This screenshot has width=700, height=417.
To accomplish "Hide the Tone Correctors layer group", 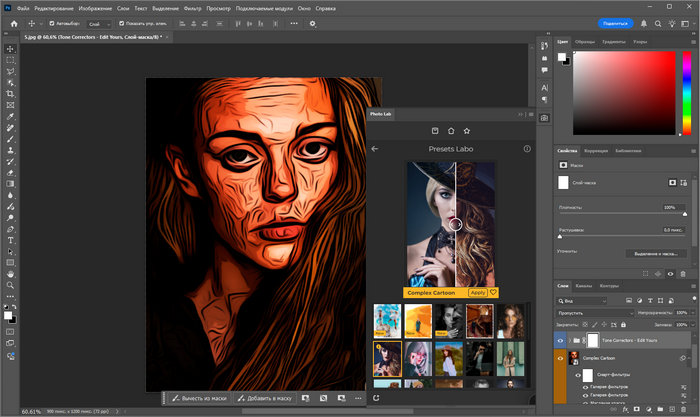I will tap(560, 341).
